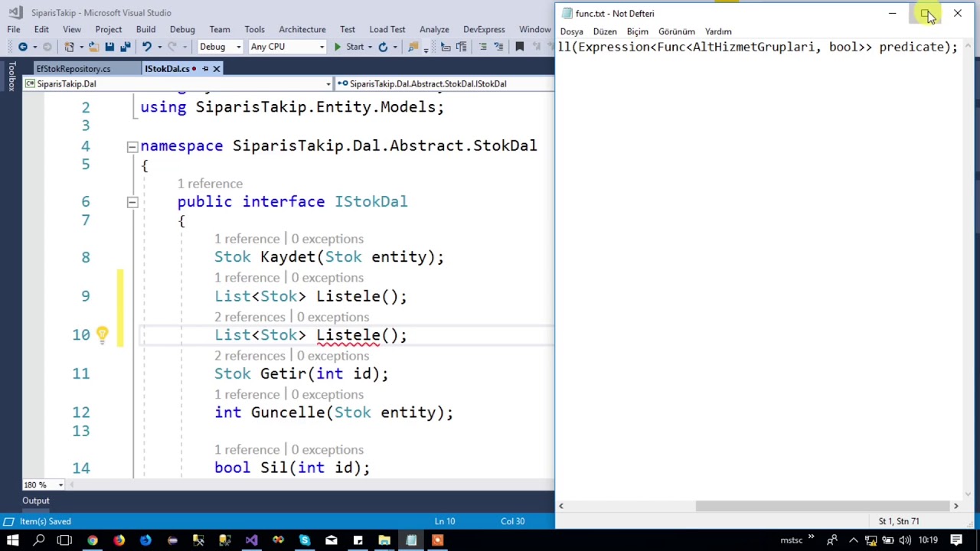The image size is (980, 551).
Task: Open the File menu
Action: [14, 29]
